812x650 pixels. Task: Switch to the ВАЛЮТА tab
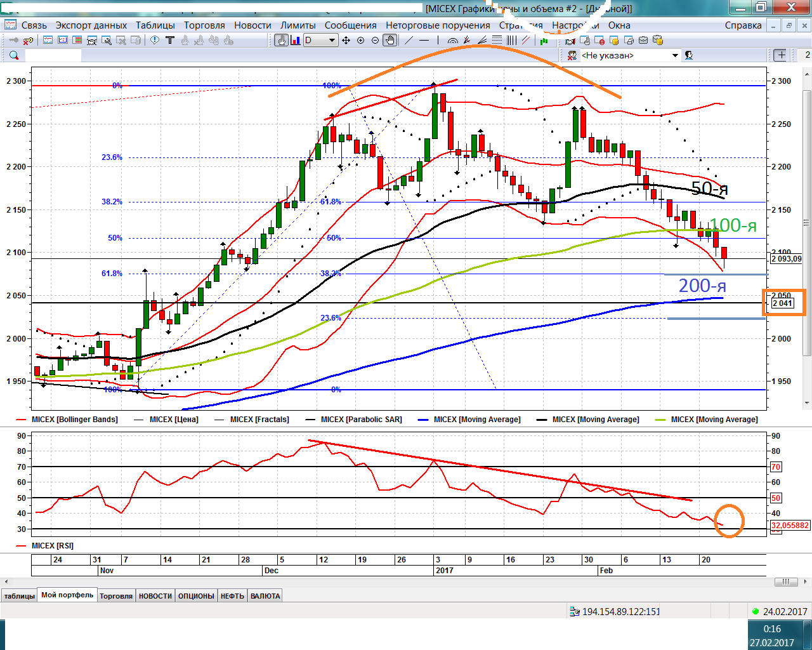265,596
